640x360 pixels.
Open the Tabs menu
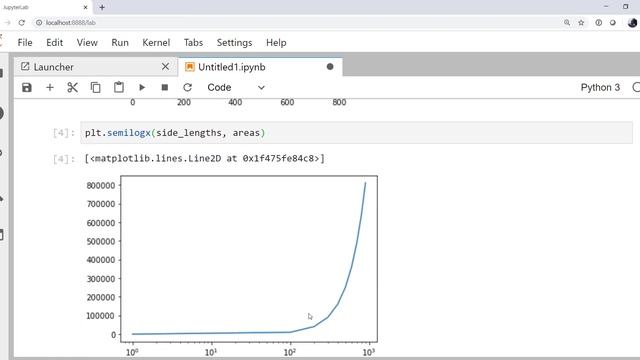[193, 42]
